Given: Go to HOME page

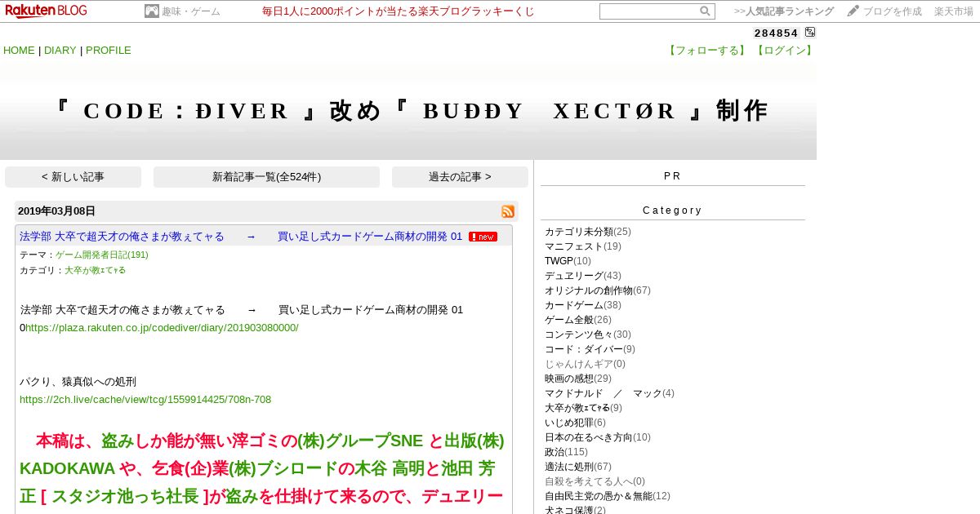Looking at the screenshot, I should click(19, 51).
